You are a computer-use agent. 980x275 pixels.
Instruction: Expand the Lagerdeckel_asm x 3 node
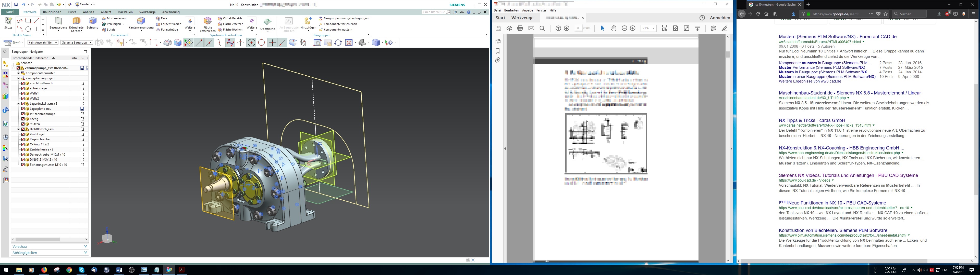pos(18,104)
